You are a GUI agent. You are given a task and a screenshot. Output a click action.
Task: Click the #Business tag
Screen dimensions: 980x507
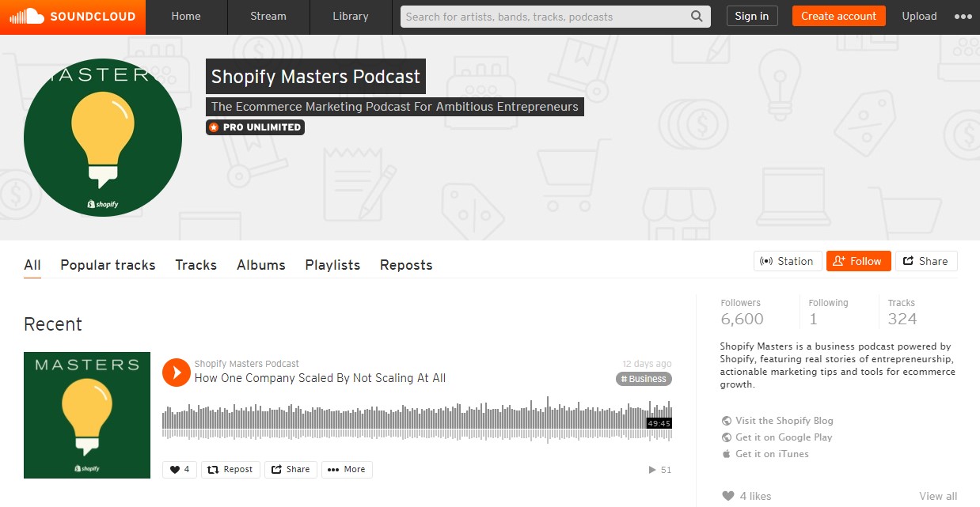[644, 379]
